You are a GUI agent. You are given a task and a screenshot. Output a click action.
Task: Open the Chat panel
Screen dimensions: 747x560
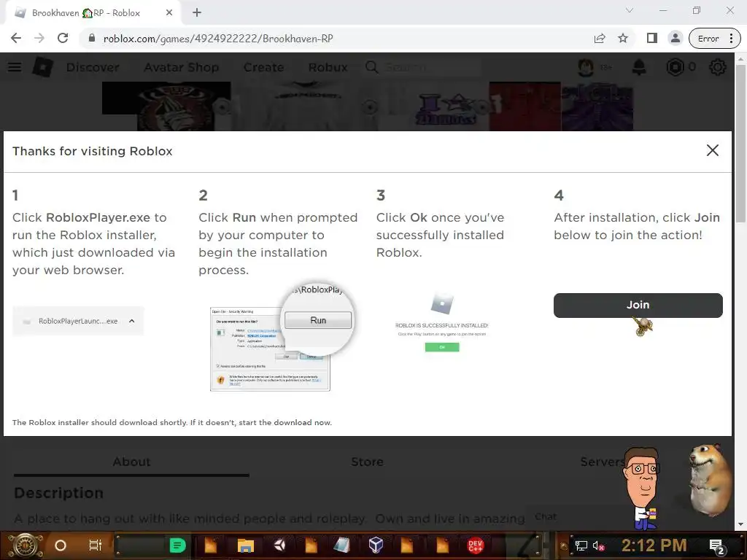pos(546,517)
